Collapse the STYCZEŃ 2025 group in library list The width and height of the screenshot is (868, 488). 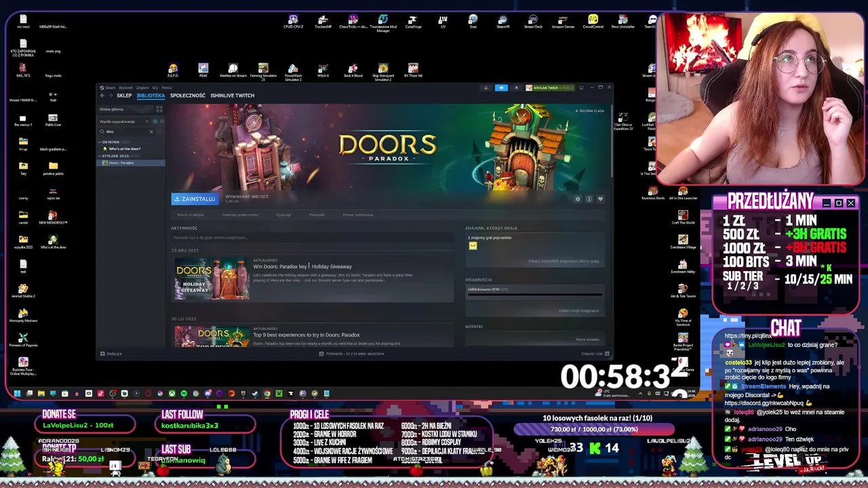(100, 156)
